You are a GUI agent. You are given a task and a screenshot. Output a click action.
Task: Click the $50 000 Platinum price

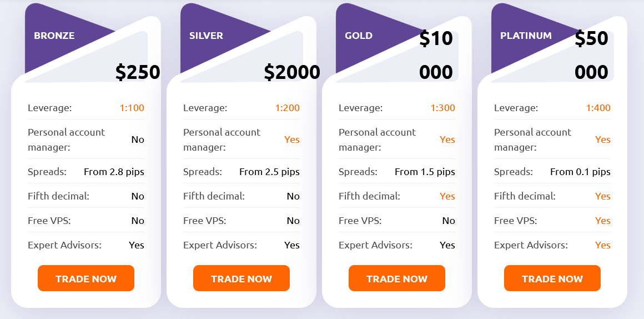[591, 56]
